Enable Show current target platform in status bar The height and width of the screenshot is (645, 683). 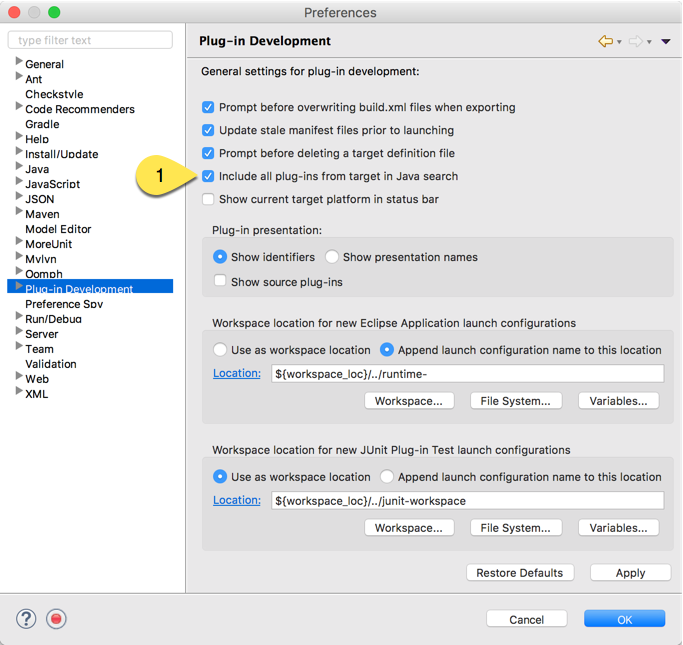[208, 199]
